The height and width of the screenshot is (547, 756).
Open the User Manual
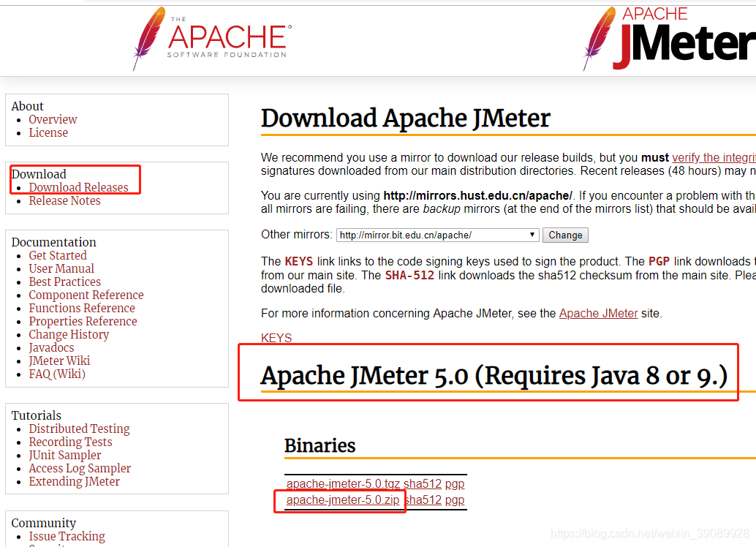(x=61, y=268)
